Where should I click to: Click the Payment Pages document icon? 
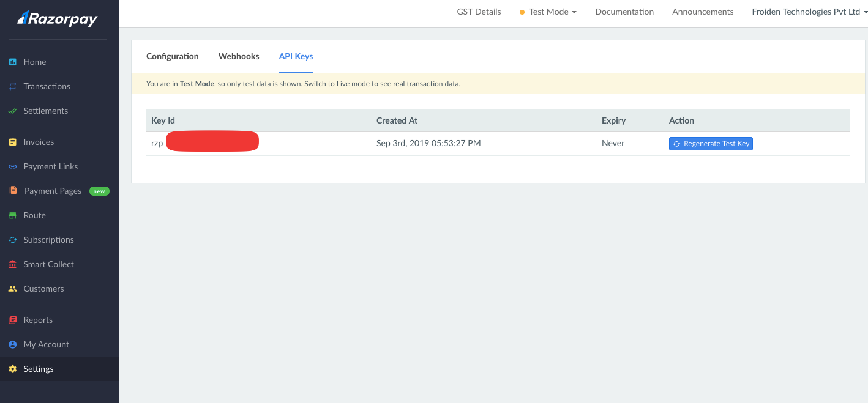click(13, 191)
